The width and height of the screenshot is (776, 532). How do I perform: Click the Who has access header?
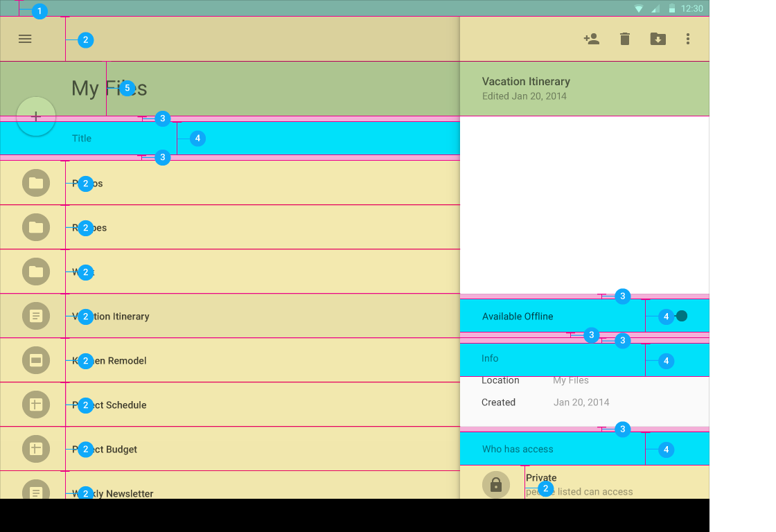pyautogui.click(x=518, y=450)
